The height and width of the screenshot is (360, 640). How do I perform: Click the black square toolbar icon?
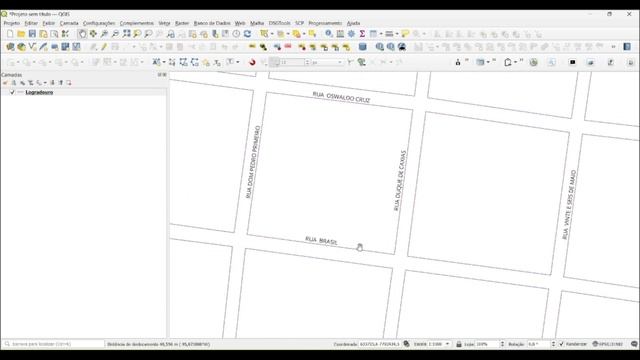click(573, 62)
